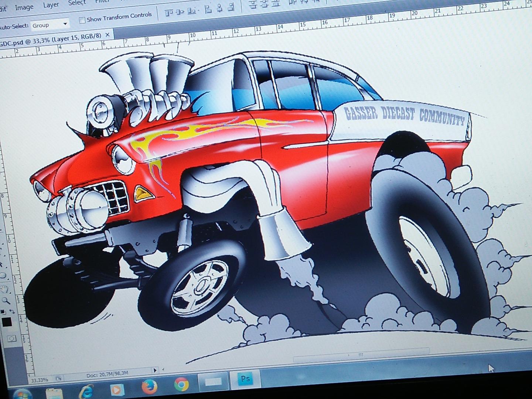This screenshot has width=532, height=399.
Task: Click the 33,33% zoom level field
Action: 40,380
